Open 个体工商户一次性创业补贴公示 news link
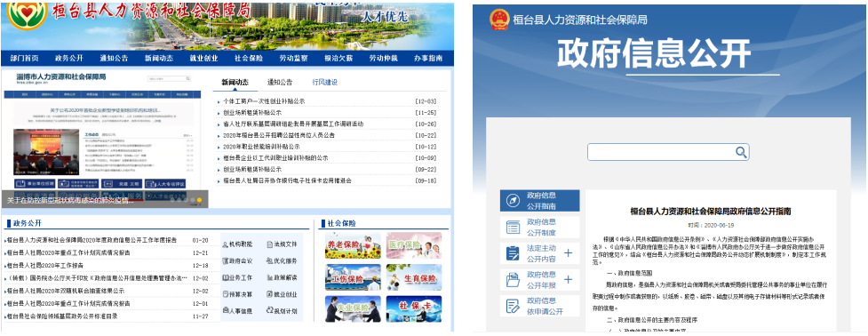868x336 pixels. [264, 101]
